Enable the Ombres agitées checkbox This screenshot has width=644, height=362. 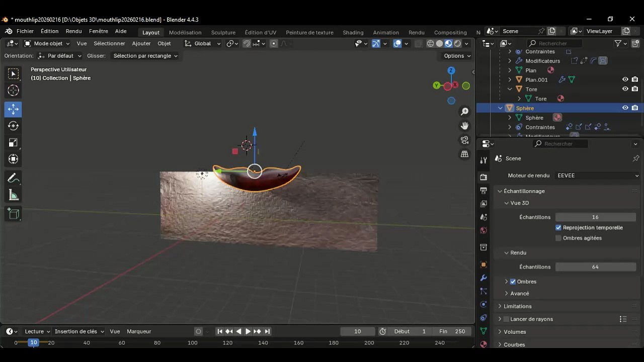pos(558,238)
